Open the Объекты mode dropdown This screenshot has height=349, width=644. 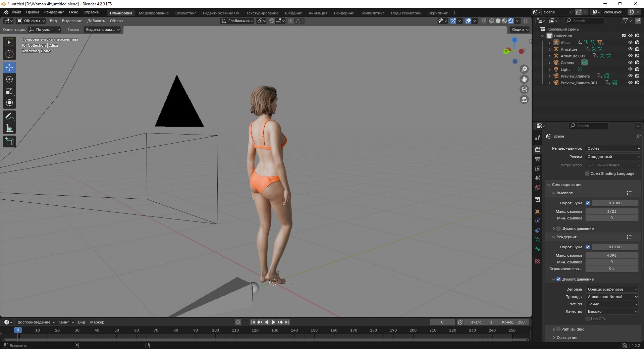pyautogui.click(x=31, y=21)
